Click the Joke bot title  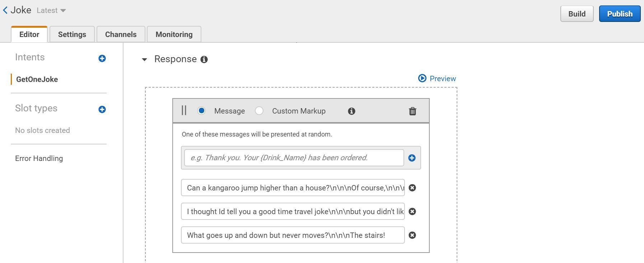pos(21,10)
